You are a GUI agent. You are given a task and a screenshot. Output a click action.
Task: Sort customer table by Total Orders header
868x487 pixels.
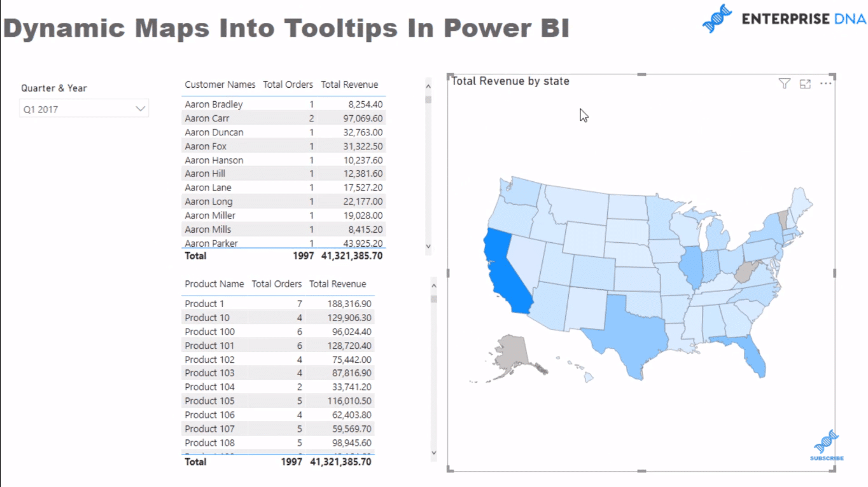click(x=288, y=85)
